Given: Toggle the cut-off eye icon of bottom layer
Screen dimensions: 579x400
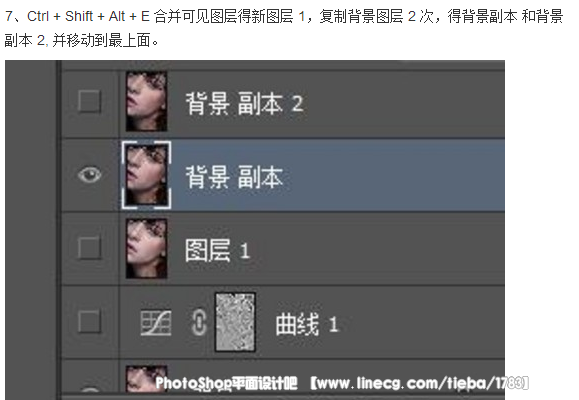Looking at the screenshot, I should coord(90,389).
